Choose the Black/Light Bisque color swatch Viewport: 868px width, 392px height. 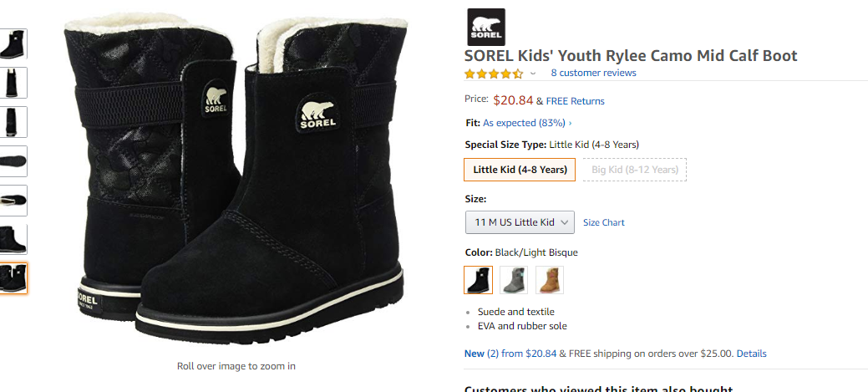pos(479,280)
